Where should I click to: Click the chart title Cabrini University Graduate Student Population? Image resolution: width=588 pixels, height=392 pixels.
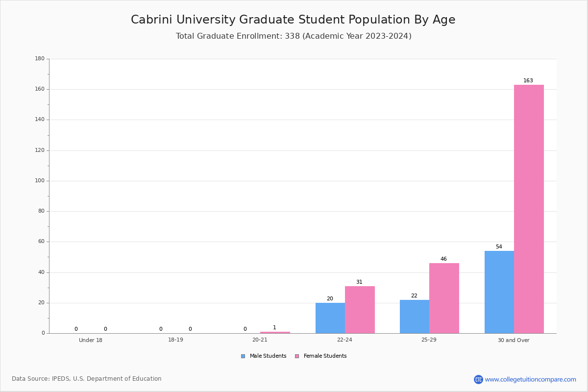293,20
